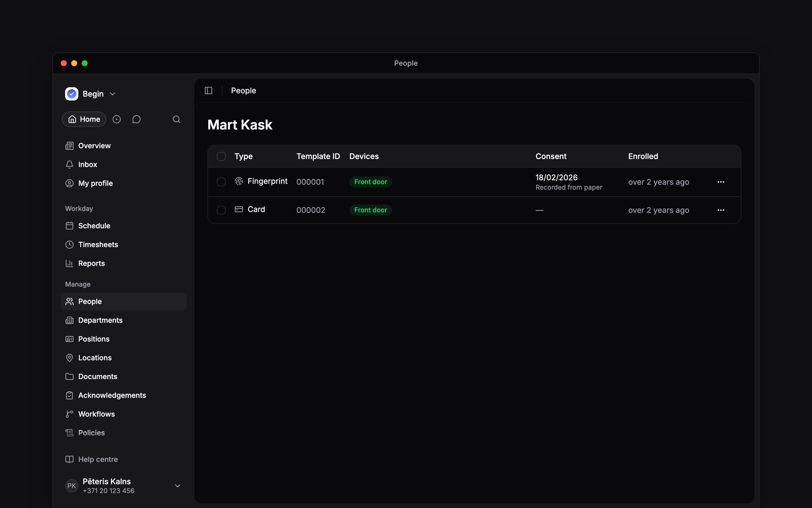The image size is (812, 508).
Task: Open Documents in sidebar
Action: tap(124, 377)
